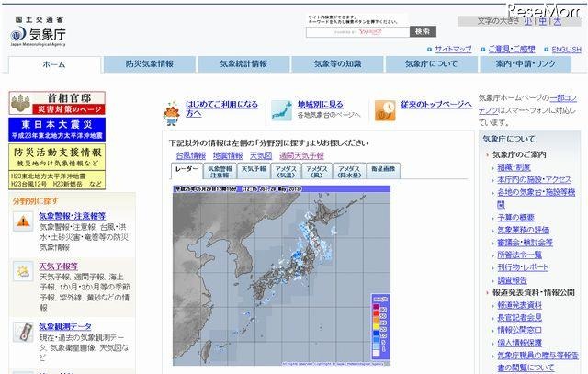Open the 組織・制度 link

coord(514,167)
